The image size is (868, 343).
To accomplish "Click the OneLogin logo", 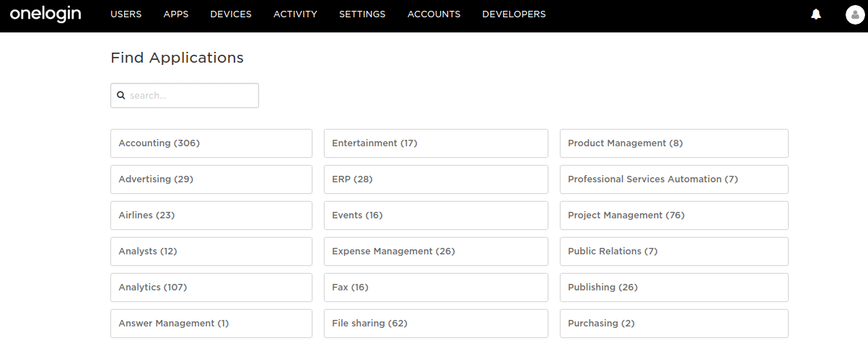I will [45, 14].
